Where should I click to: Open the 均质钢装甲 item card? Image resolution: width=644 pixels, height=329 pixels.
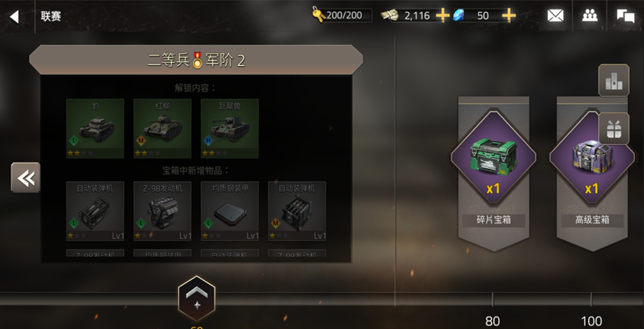230,211
